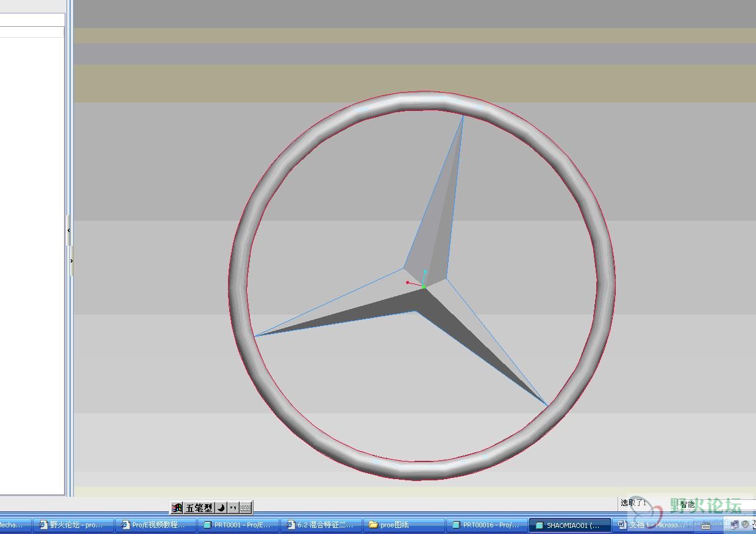756x534 pixels.
Task: Toggle the IME punctuation mode icon
Action: click(x=233, y=507)
